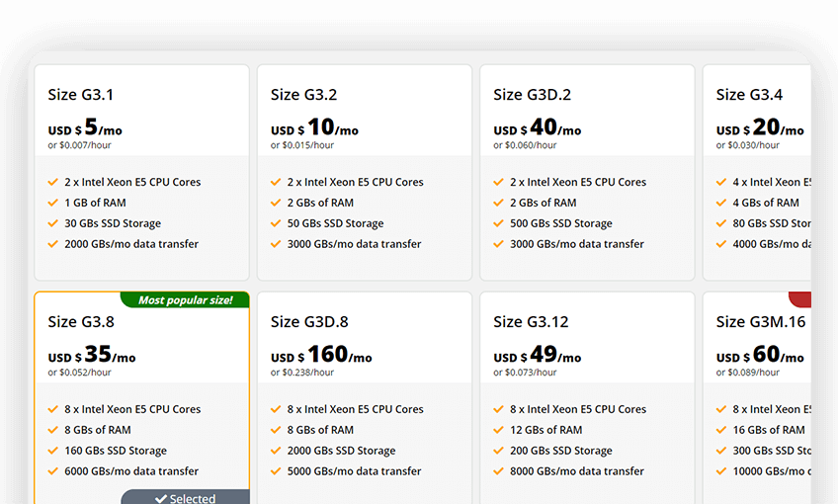Click checkmark beside 50 GBs SSD Storage

(x=276, y=223)
